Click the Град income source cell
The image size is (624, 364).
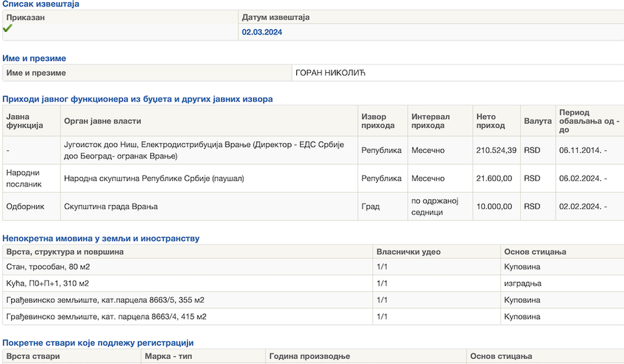click(x=383, y=207)
